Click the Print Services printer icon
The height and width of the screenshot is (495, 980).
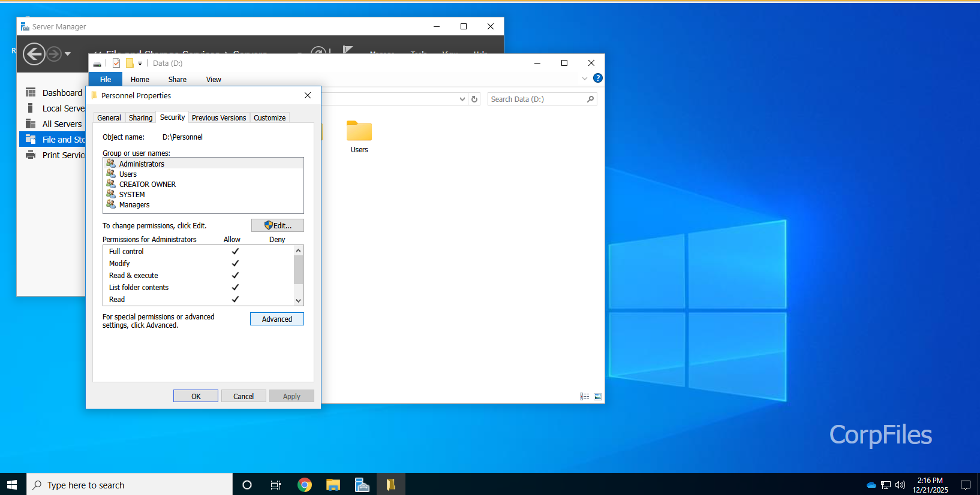click(x=31, y=155)
